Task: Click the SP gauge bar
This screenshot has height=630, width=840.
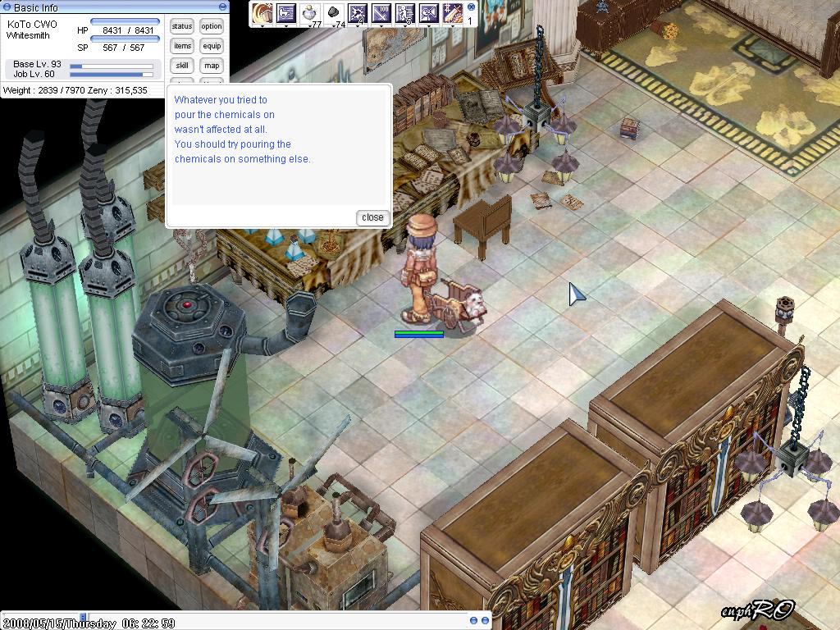Action: [x=125, y=39]
